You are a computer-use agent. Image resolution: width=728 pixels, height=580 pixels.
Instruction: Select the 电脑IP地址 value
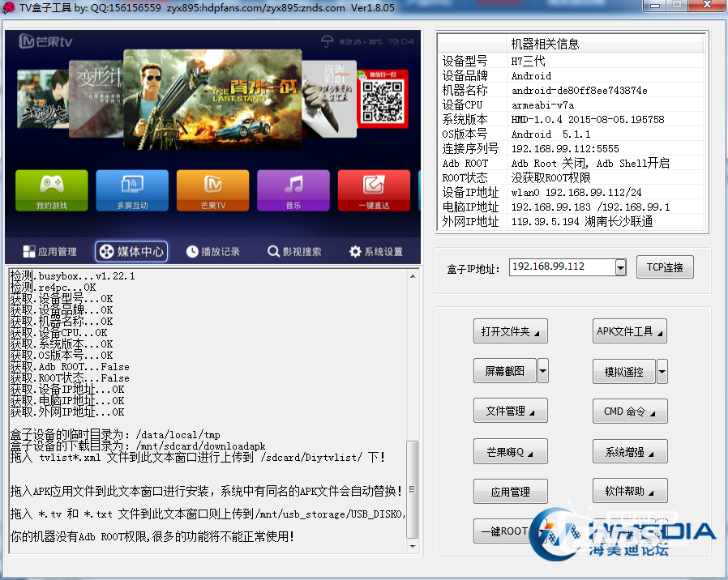[590, 207]
